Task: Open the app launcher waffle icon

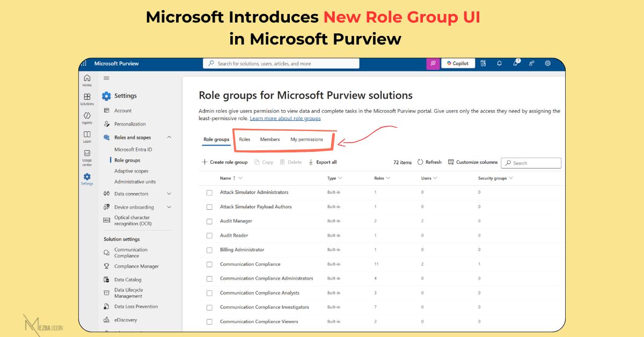Action: [x=84, y=63]
